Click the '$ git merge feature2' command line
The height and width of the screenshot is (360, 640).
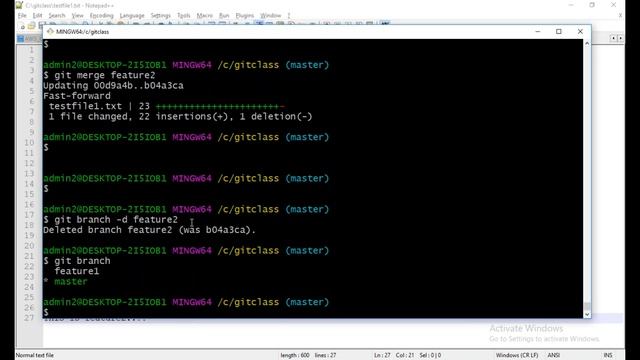(99, 75)
